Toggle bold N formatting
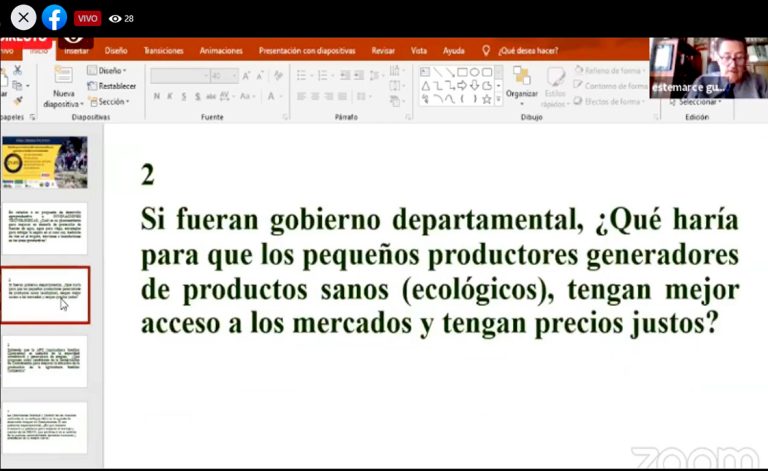Viewport: 768px width, 471px height. coord(157,96)
